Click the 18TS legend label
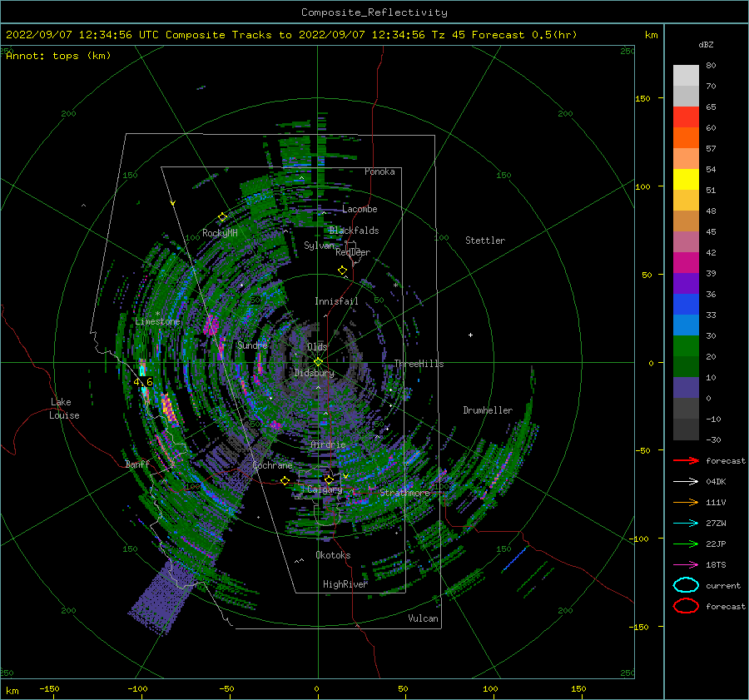 click(716, 565)
